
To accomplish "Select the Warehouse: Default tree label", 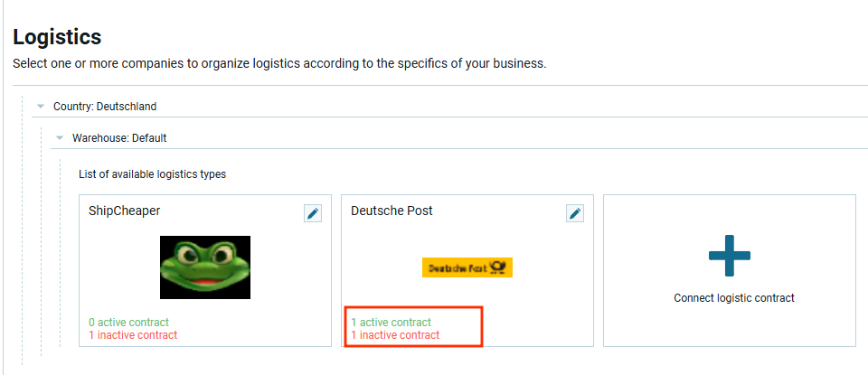I will click(119, 138).
